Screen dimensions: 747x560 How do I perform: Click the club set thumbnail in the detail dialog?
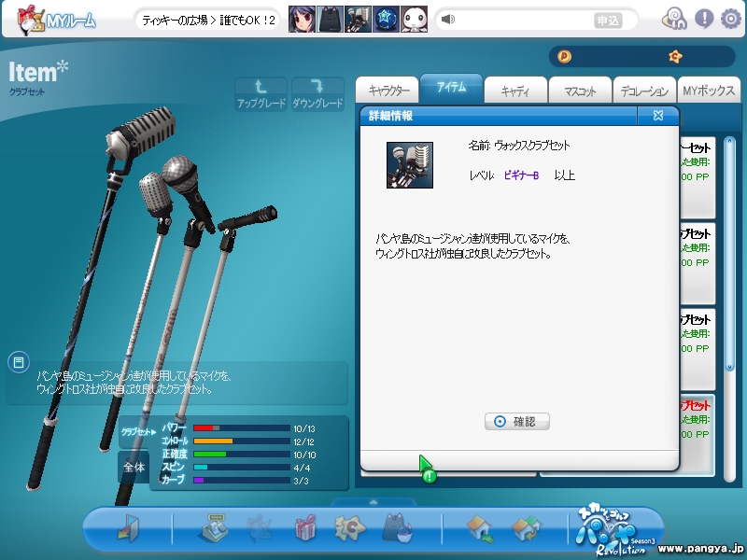coord(410,165)
